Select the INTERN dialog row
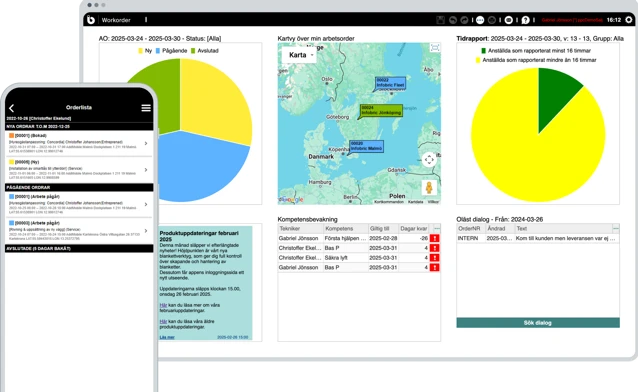Viewport: 638px width, 392px height. [538, 238]
